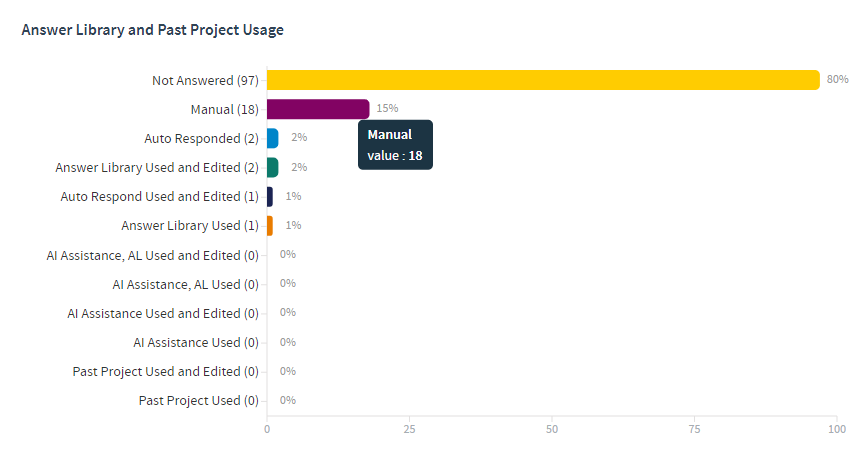Click Past Project Used and Edited (0) label
The image size is (867, 465).
pyautogui.click(x=165, y=371)
